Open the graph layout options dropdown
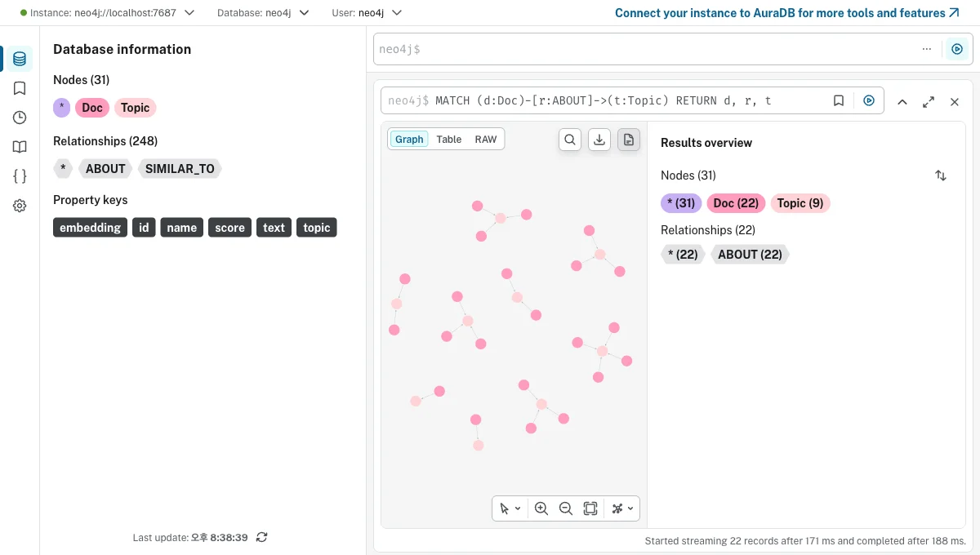 [x=622, y=508]
